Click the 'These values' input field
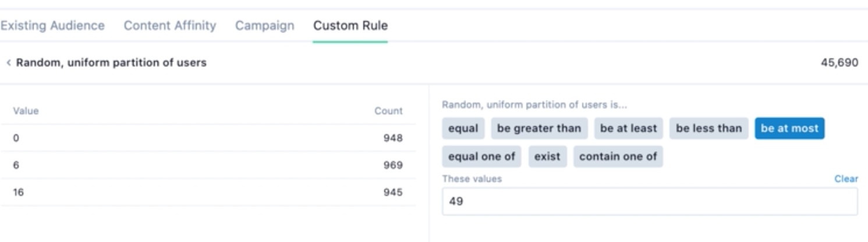 pos(649,202)
